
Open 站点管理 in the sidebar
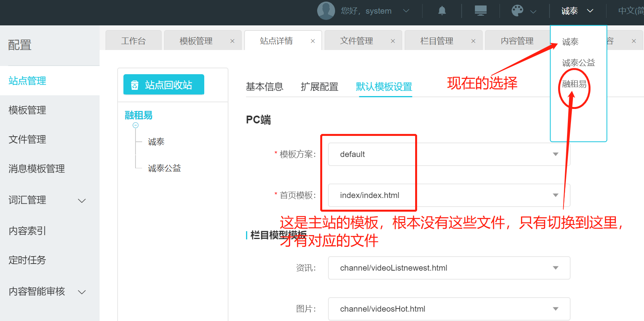click(50, 81)
